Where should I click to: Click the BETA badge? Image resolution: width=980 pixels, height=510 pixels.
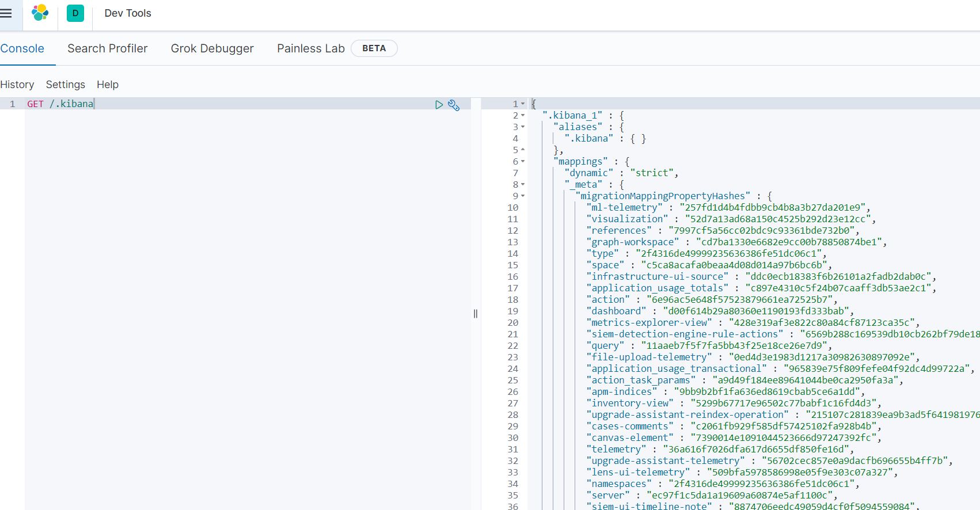coord(374,48)
